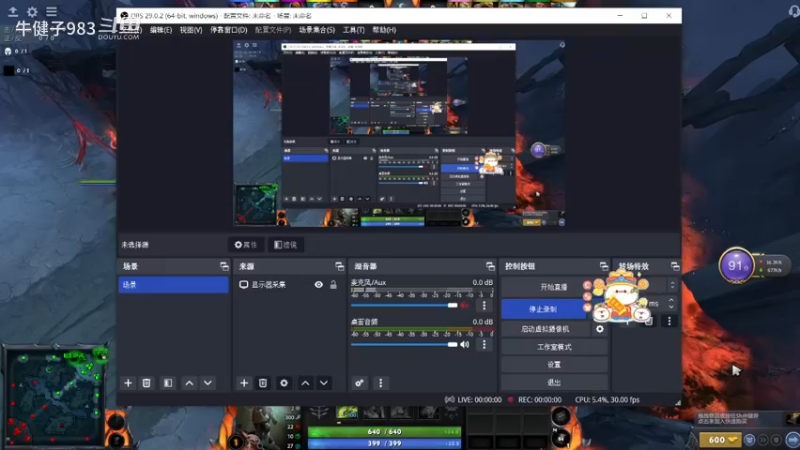Delete the selected scene with trash icon
This screenshot has height=450, width=800.
pyautogui.click(x=146, y=383)
